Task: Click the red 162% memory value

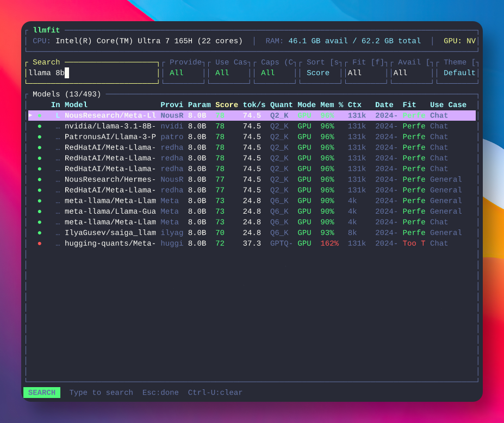Action: tap(329, 244)
